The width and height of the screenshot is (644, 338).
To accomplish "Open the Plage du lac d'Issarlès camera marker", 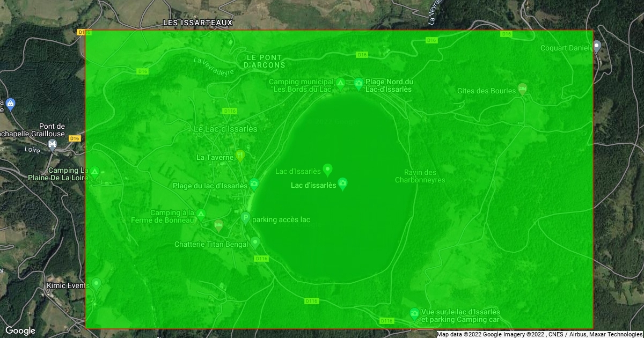I will (254, 184).
